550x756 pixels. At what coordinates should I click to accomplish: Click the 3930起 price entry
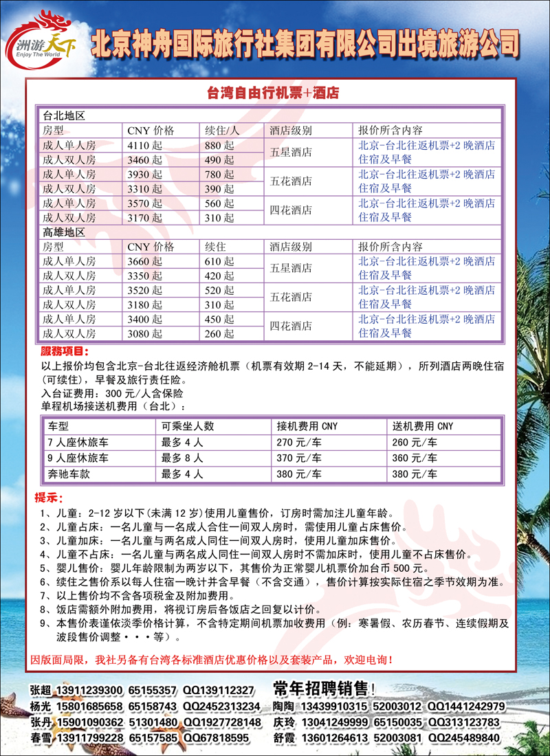(145, 174)
